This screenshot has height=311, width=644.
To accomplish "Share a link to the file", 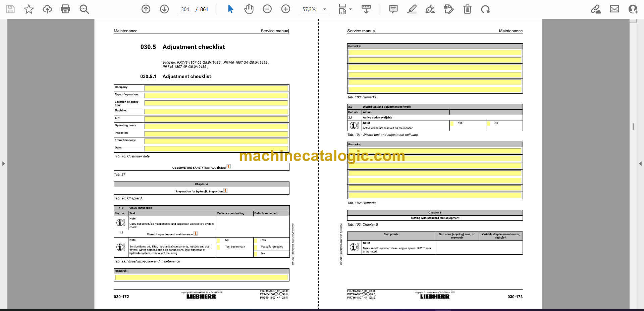I will (x=596, y=9).
